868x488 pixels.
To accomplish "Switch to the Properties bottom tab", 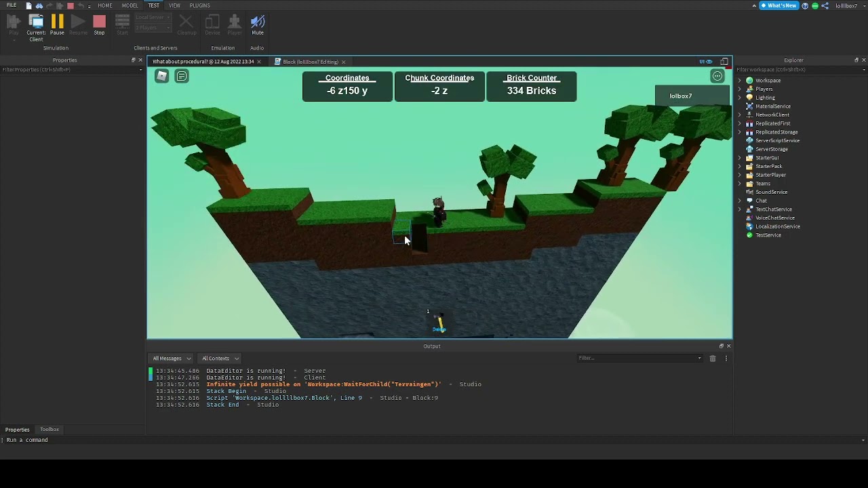I will pyautogui.click(x=18, y=430).
